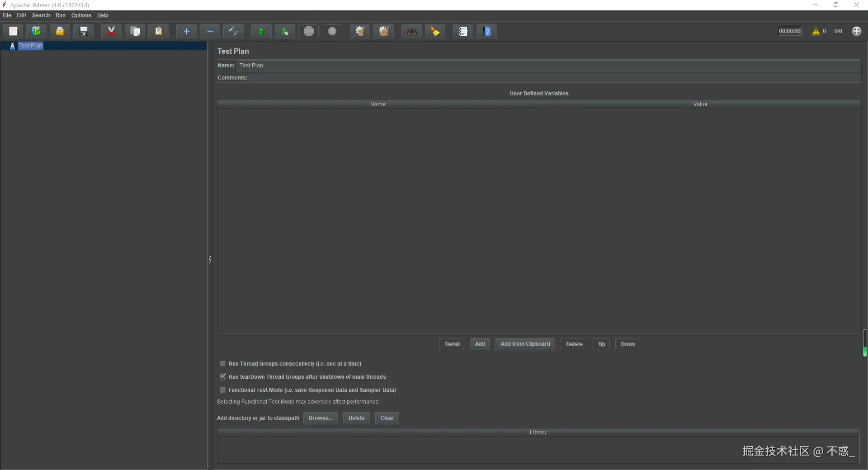Click the Shutdown icon in toolbar
The width and height of the screenshot is (868, 470).
(332, 31)
